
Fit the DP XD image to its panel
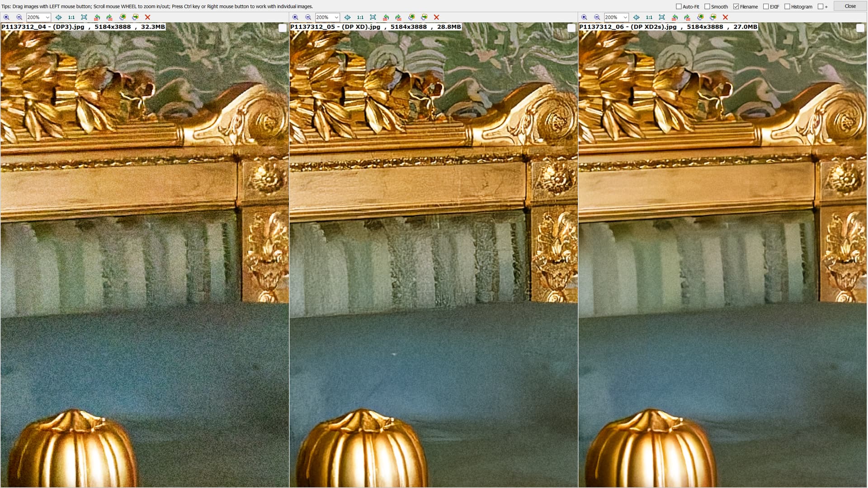point(373,17)
